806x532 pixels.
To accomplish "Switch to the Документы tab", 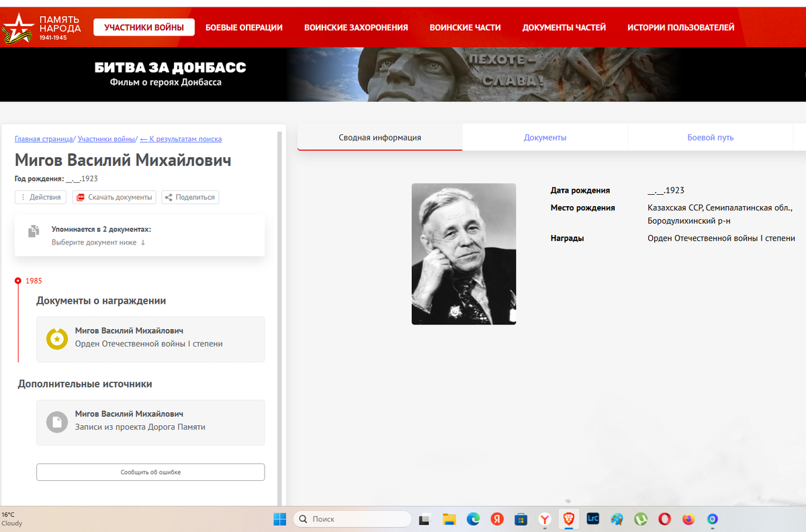I will [545, 138].
